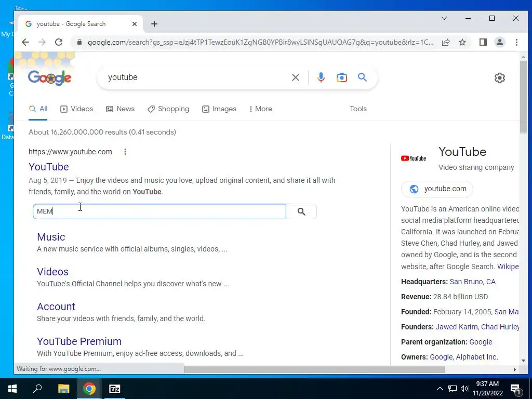Viewport: 532px width, 399px height.
Task: Open the Alphabet Inc. owners link
Action: tap(477, 357)
